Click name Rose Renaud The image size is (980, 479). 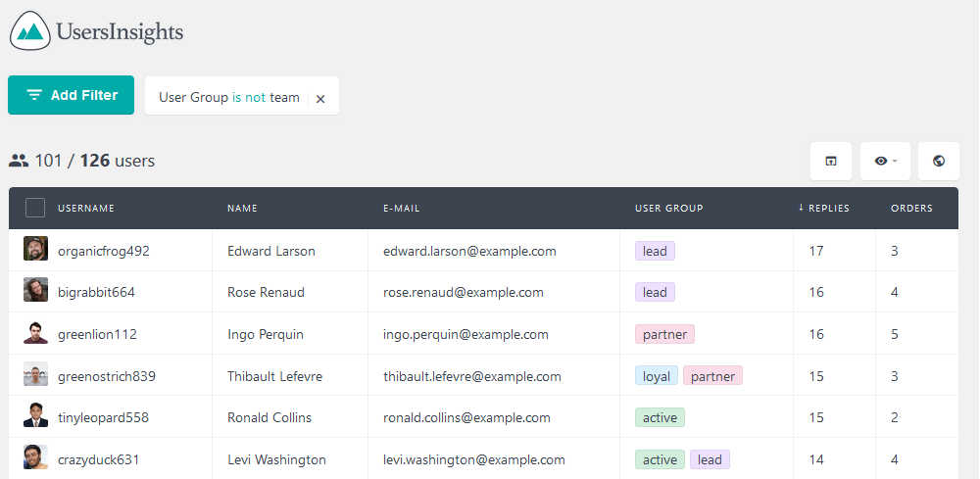267,292
